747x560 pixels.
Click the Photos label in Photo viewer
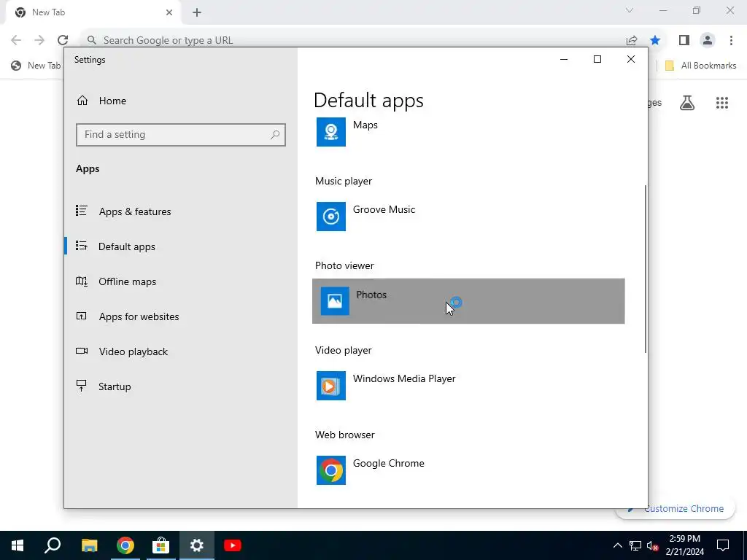tap(371, 295)
